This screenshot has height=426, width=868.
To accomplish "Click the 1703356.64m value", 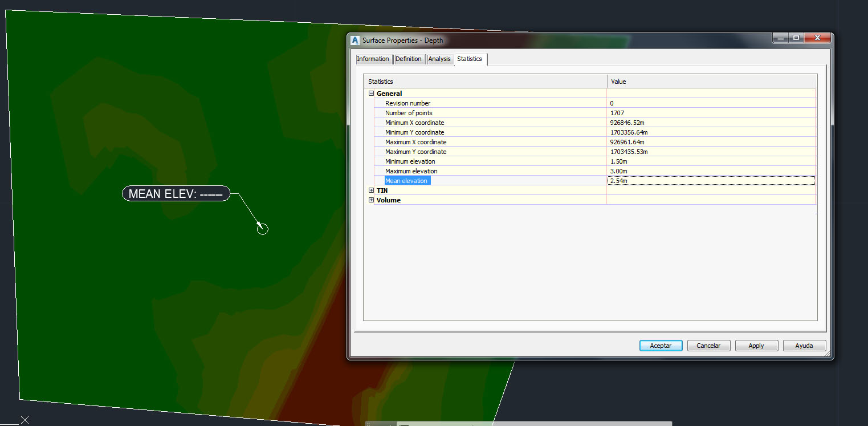I will (629, 132).
